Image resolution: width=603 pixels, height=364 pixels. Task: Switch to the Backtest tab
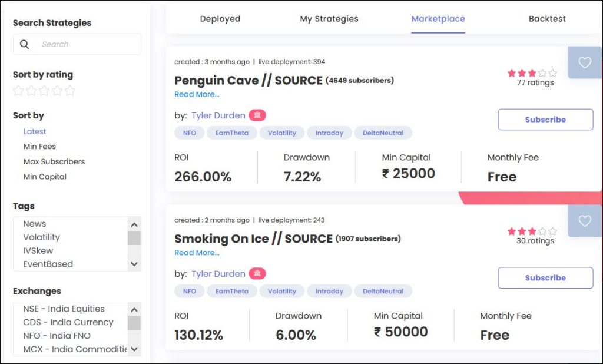(546, 18)
